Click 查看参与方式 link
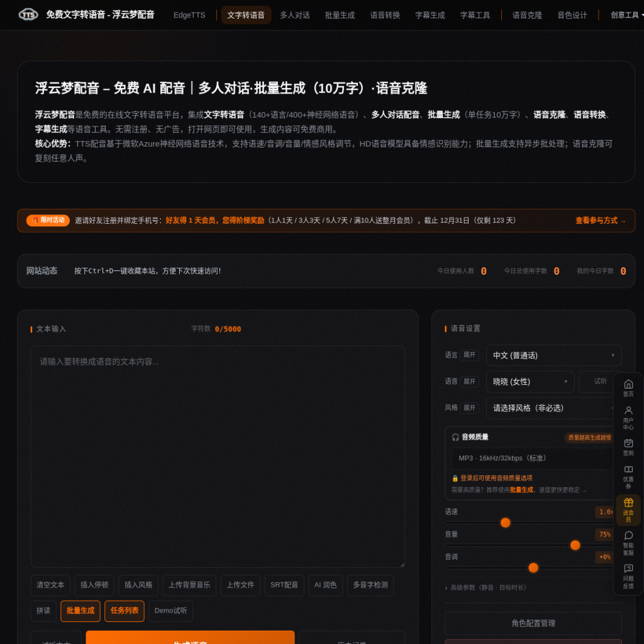 [601, 221]
